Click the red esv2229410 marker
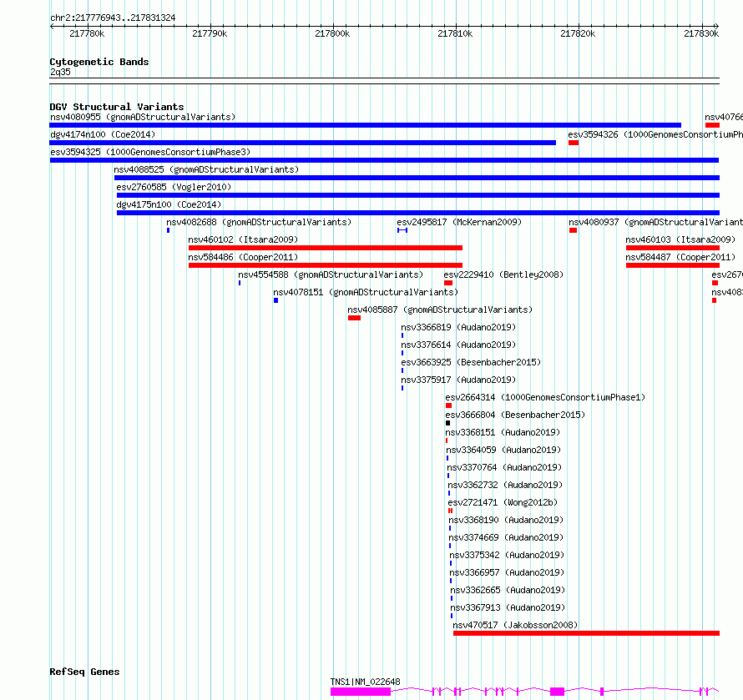 [448, 283]
